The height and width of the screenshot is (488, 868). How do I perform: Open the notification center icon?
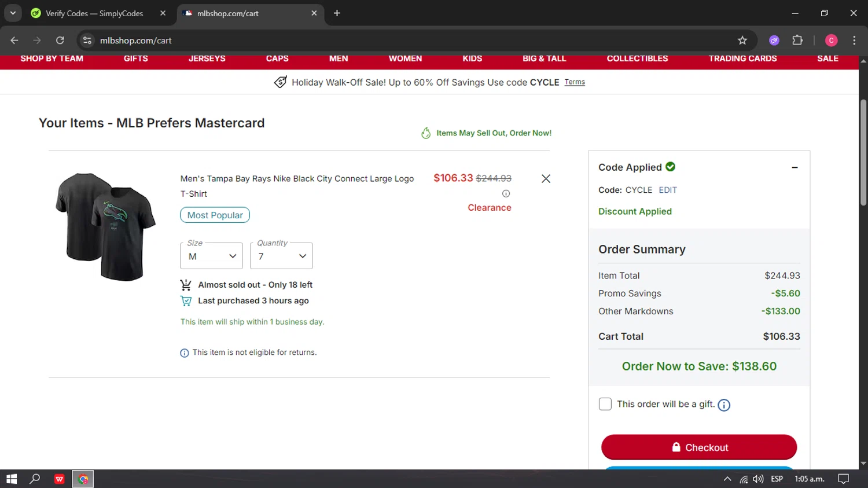(844, 479)
